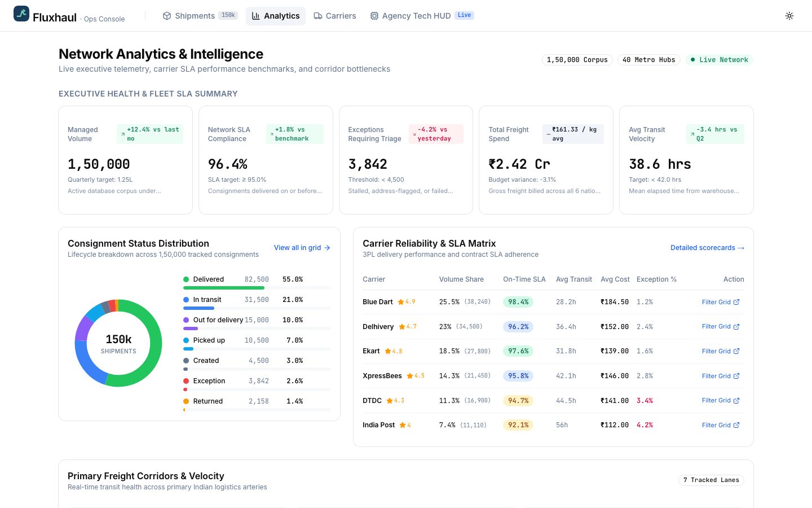812x508 pixels.
Task: Click the 150k shipments donut chart center
Action: tap(118, 343)
